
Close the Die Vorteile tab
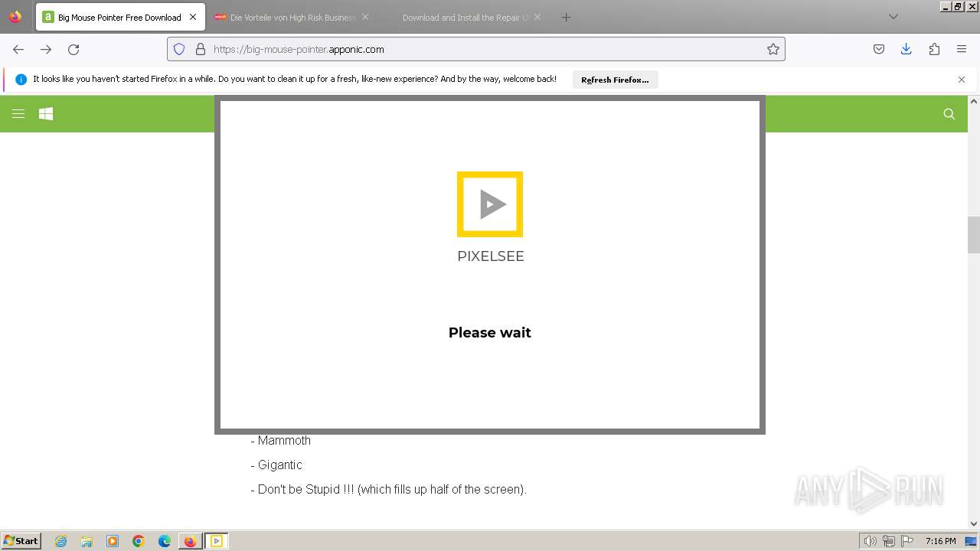point(365,17)
